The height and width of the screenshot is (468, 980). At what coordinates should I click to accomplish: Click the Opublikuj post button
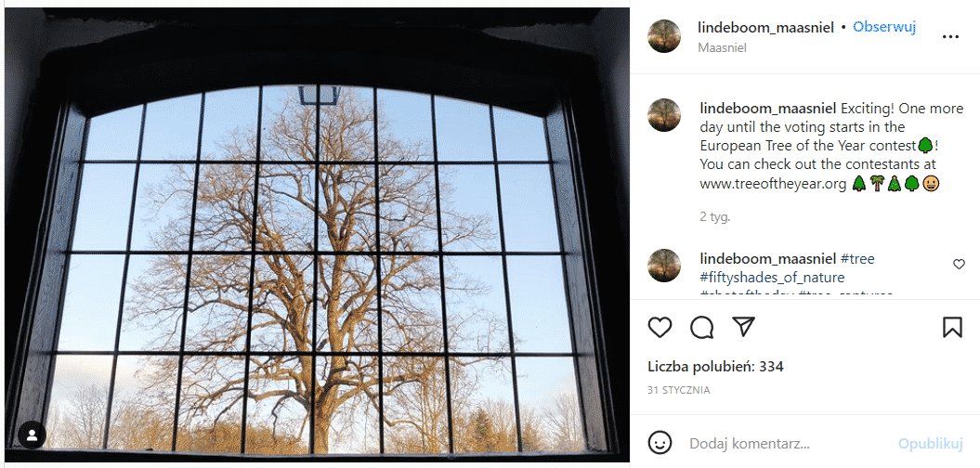pyautogui.click(x=930, y=444)
